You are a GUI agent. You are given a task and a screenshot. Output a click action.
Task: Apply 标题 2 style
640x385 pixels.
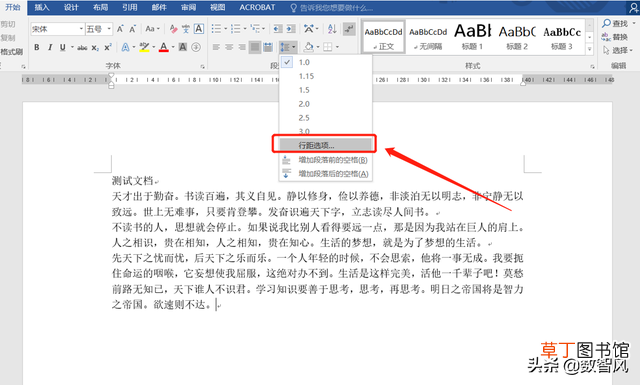click(x=517, y=37)
